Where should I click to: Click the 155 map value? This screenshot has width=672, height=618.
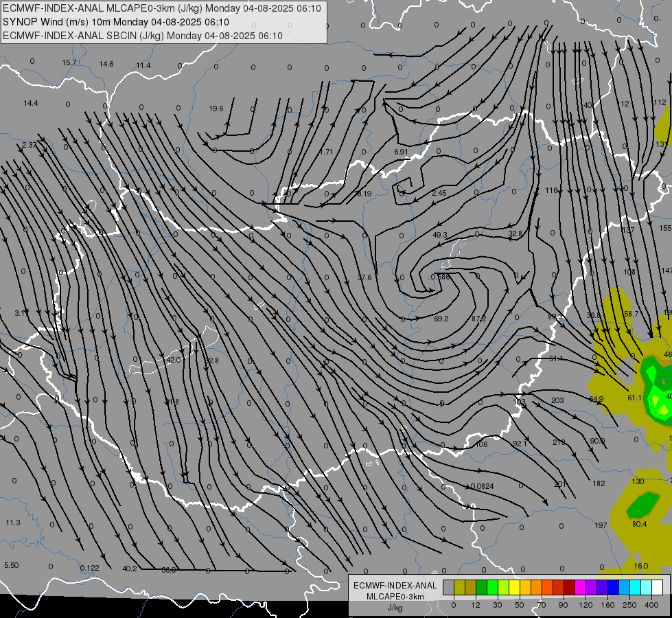666,228
